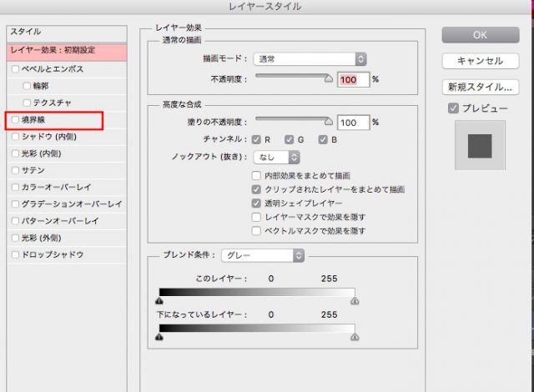Click the style preview thumbnail square
534x392 pixels.
(480, 148)
